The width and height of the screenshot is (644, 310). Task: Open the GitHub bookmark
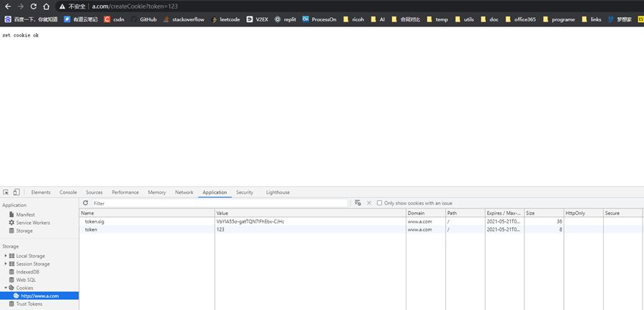coord(144,19)
